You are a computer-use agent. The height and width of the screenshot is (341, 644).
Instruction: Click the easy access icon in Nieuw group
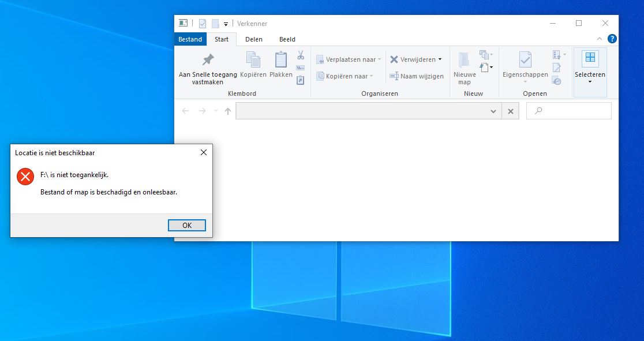(x=484, y=68)
